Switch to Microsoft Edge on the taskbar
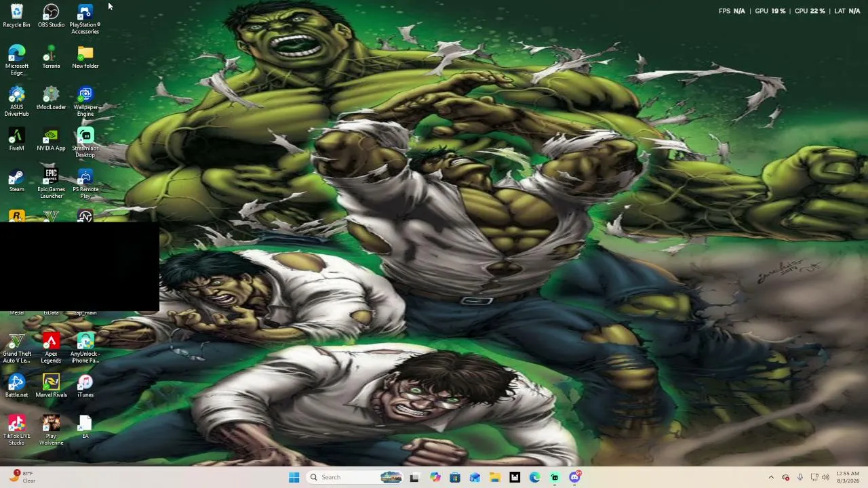This screenshot has width=868, height=488. pyautogui.click(x=534, y=477)
